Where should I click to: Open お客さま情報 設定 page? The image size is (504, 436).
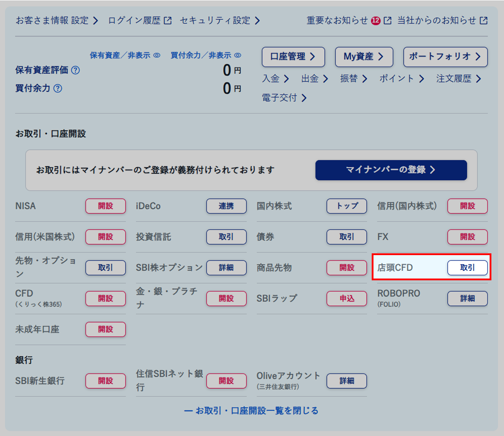[57, 20]
